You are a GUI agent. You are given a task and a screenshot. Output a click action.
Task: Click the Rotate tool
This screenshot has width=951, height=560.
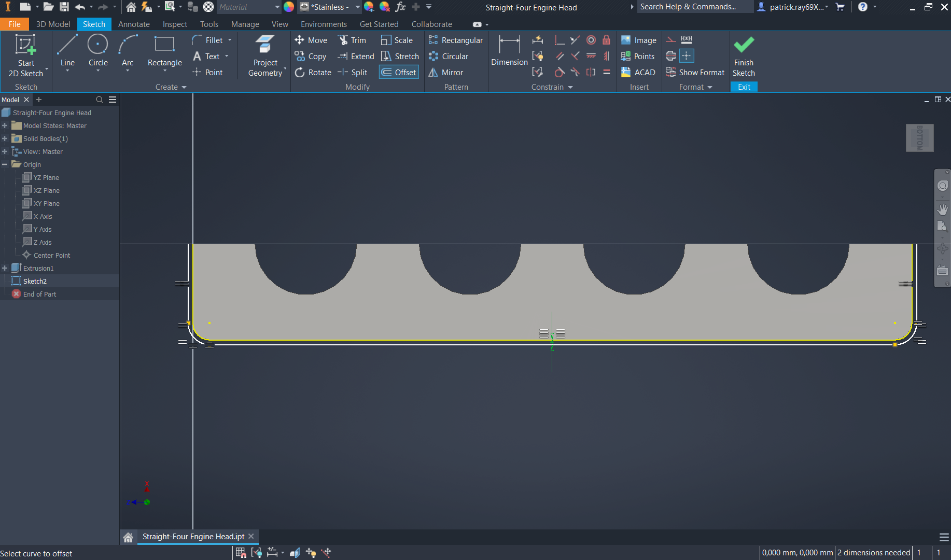(313, 72)
